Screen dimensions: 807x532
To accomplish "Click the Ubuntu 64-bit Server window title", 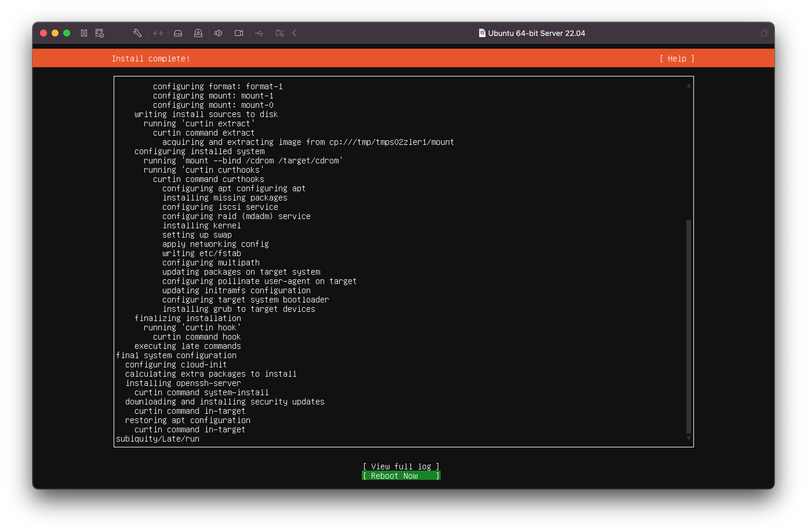I will point(536,33).
